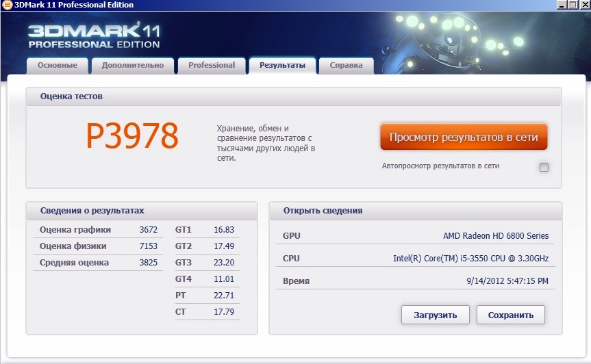Switch to the Дополнительно tab
The width and height of the screenshot is (591, 364).
click(133, 65)
